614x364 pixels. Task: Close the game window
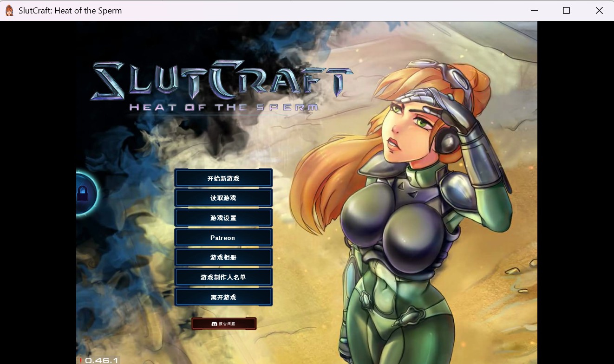599,11
